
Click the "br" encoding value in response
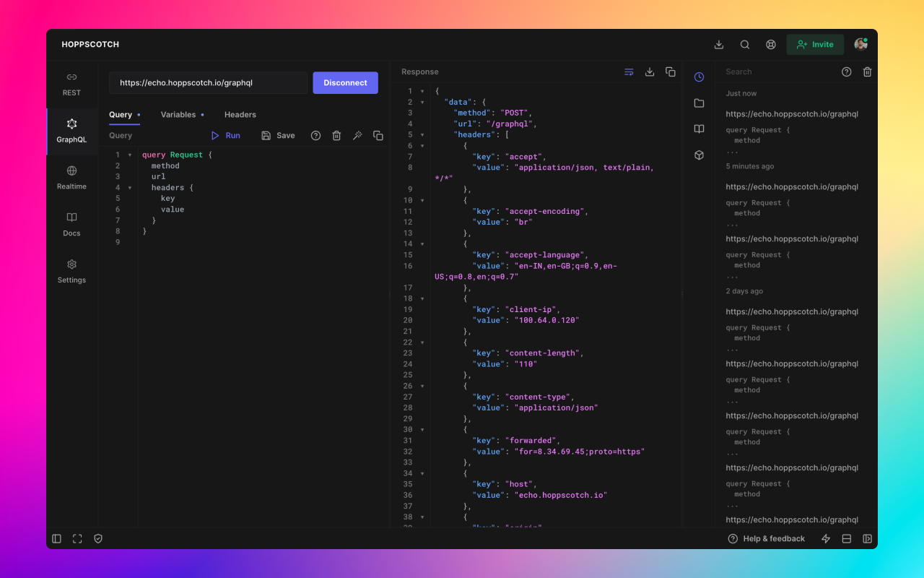(x=523, y=223)
